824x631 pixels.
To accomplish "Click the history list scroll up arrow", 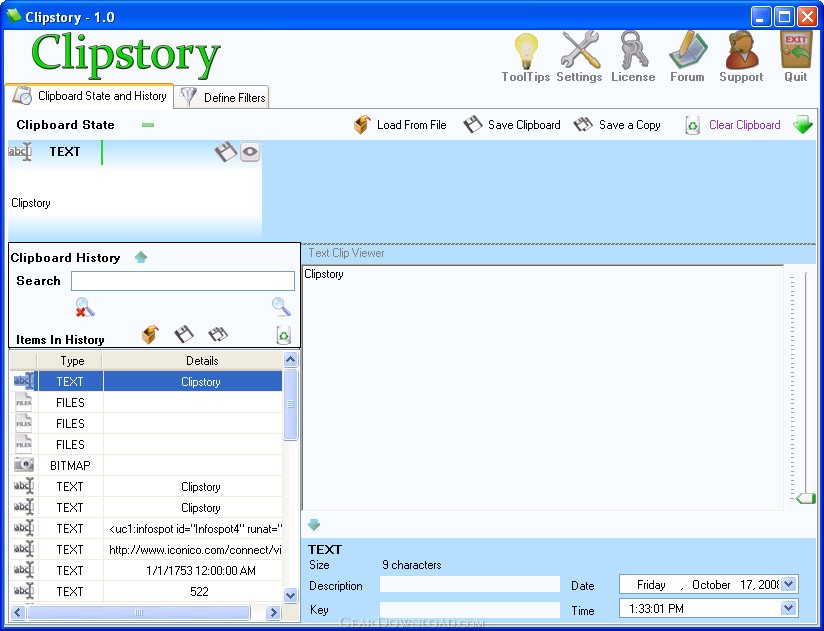I will pos(290,359).
